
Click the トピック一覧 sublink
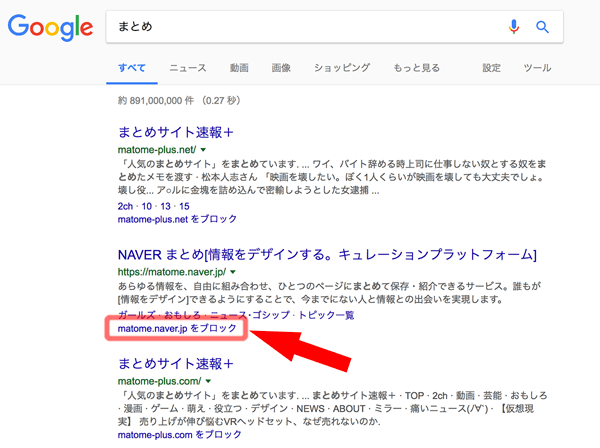[322, 314]
